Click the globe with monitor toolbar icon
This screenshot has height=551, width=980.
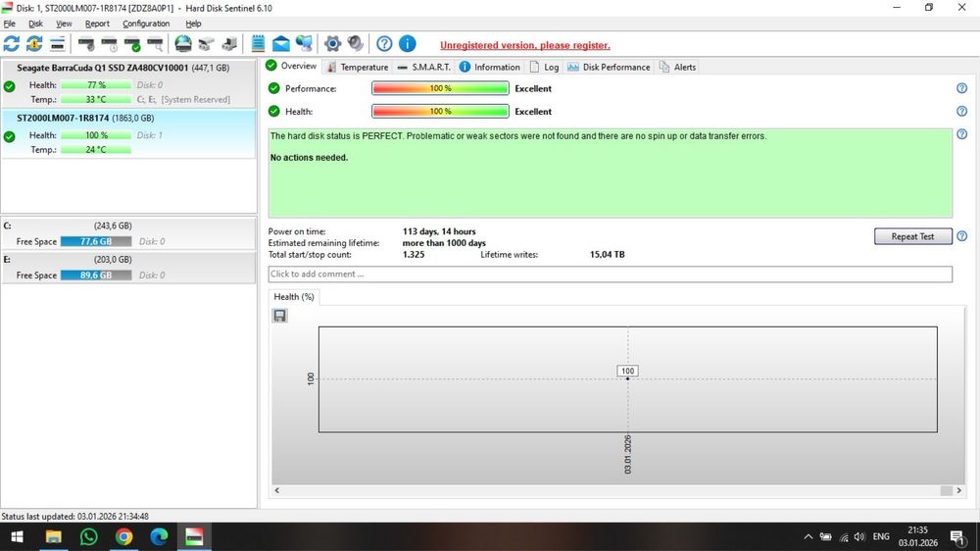pyautogui.click(x=305, y=44)
